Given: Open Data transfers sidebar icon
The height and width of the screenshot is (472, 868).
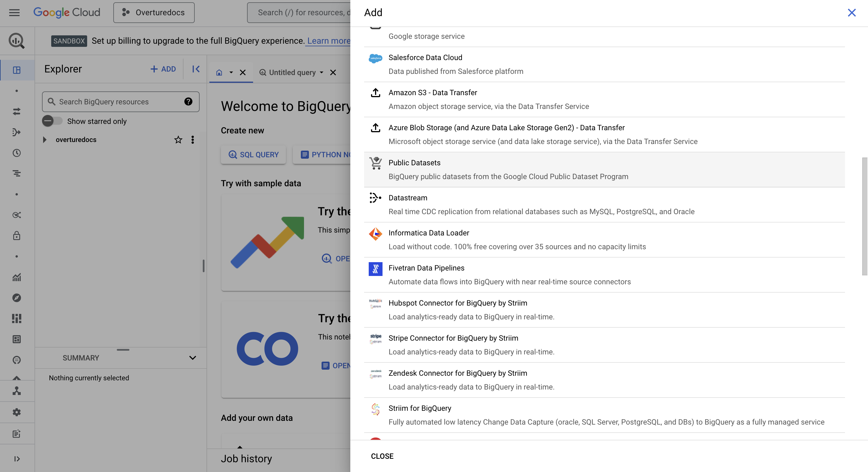Looking at the screenshot, I should click(16, 112).
